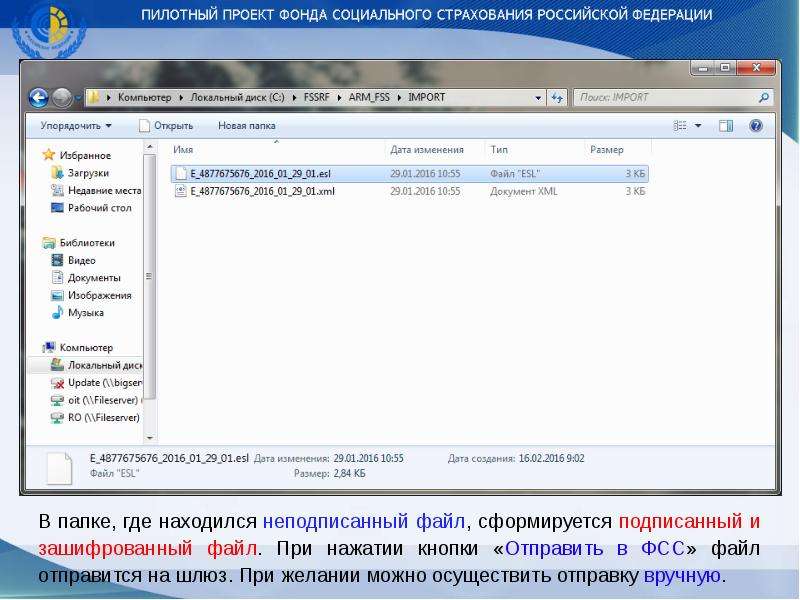This screenshot has width=800, height=600.
Task: Click the star icon next to Избранное
Action: [48, 155]
